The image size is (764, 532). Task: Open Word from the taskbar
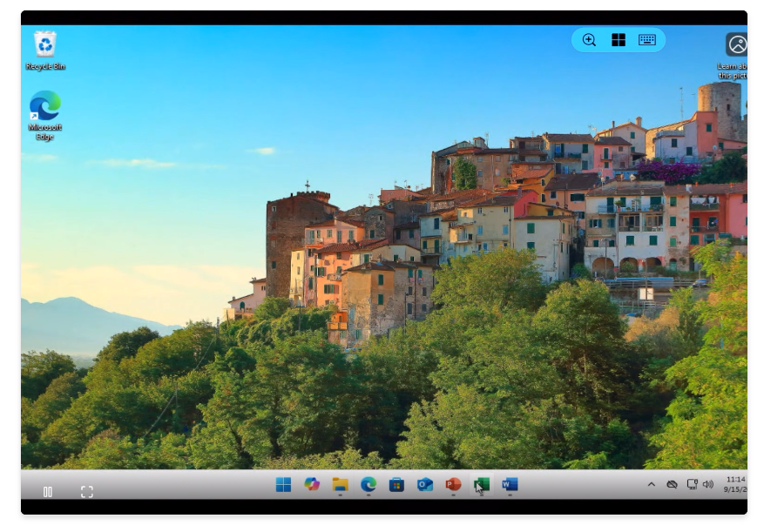click(x=510, y=484)
